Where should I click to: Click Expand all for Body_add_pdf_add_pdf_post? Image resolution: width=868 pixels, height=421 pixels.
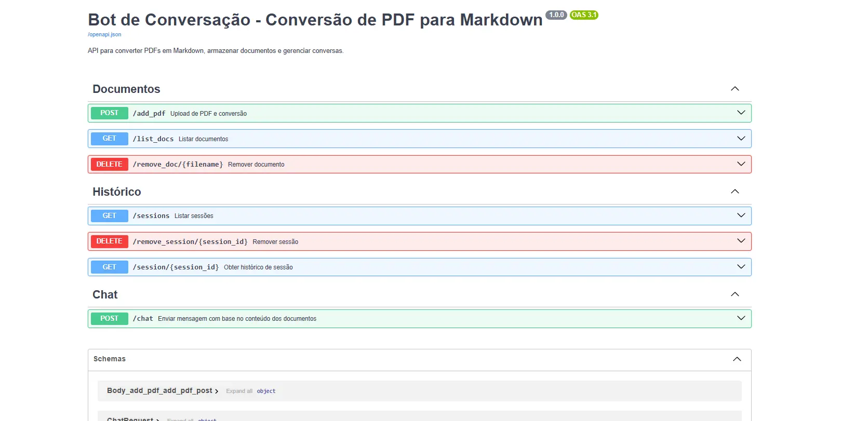coord(239,391)
